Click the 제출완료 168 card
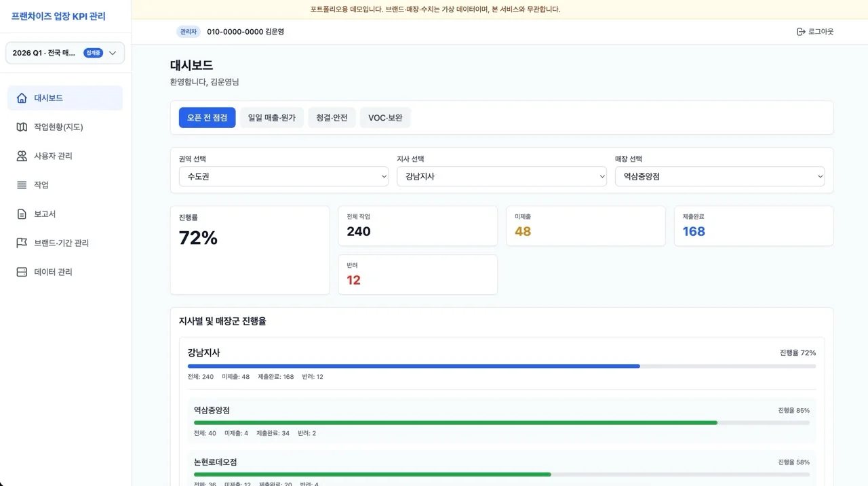This screenshot has height=486, width=868. pos(753,226)
